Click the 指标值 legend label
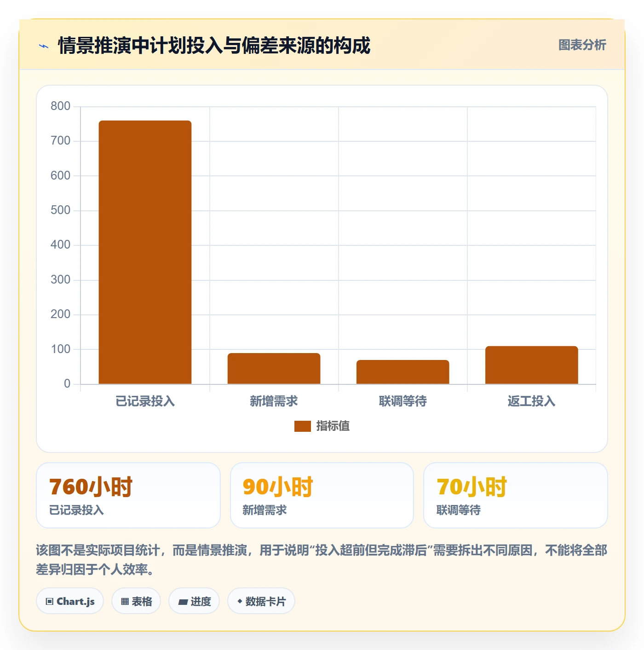 click(333, 426)
